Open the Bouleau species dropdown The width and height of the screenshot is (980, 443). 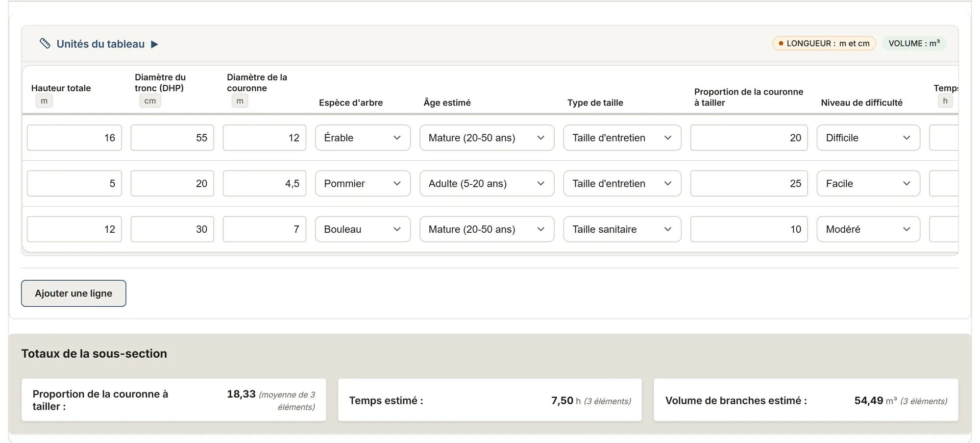363,229
